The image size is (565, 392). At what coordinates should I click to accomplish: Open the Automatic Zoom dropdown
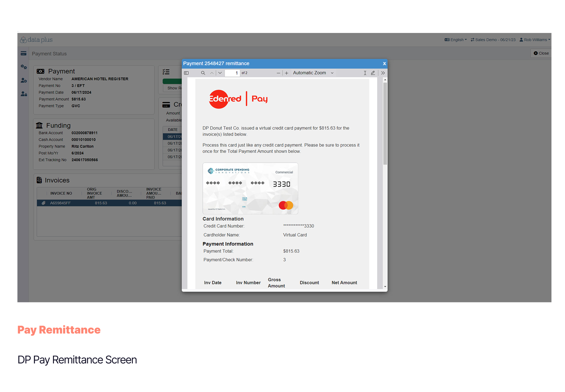click(x=313, y=73)
